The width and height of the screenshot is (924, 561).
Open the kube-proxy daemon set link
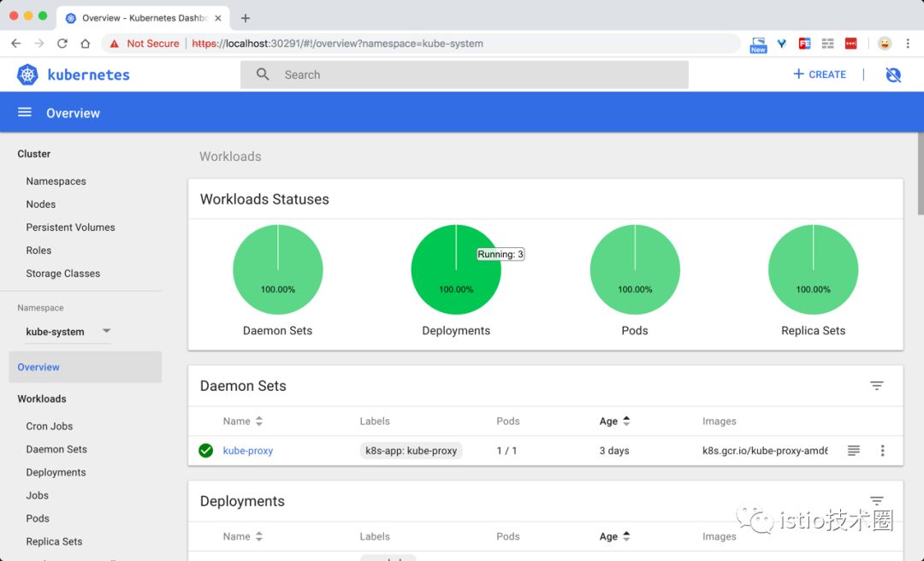(247, 451)
